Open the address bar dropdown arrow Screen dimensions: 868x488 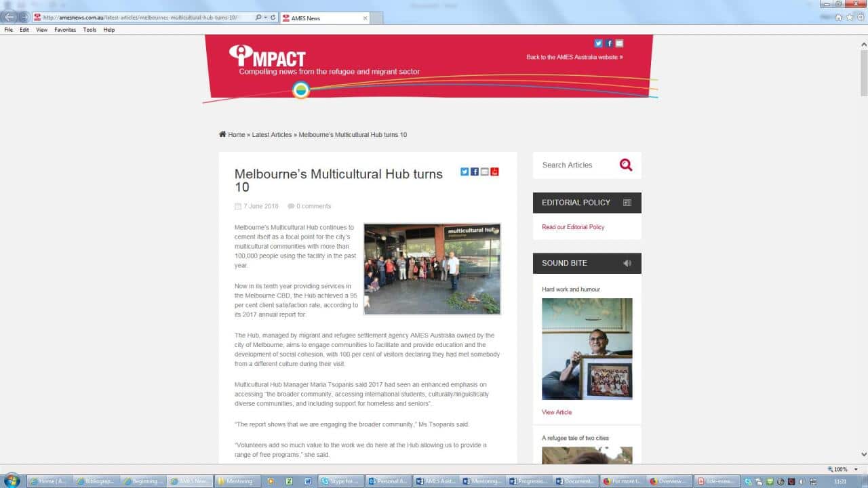point(266,18)
